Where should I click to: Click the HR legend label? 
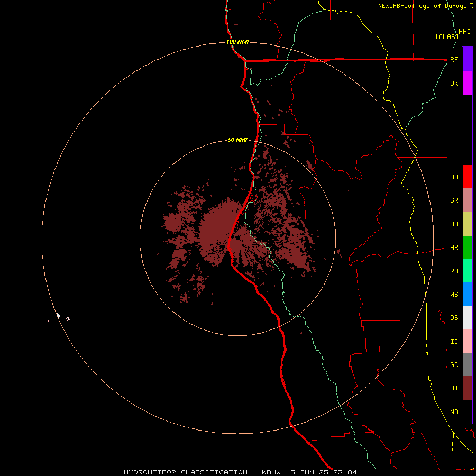click(454, 248)
